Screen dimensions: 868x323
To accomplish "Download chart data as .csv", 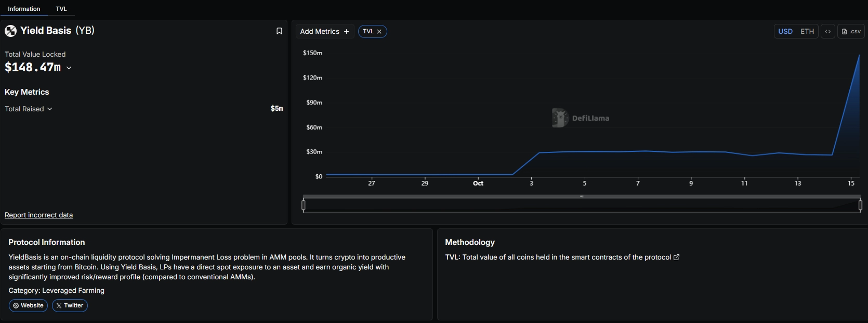I will pos(851,31).
